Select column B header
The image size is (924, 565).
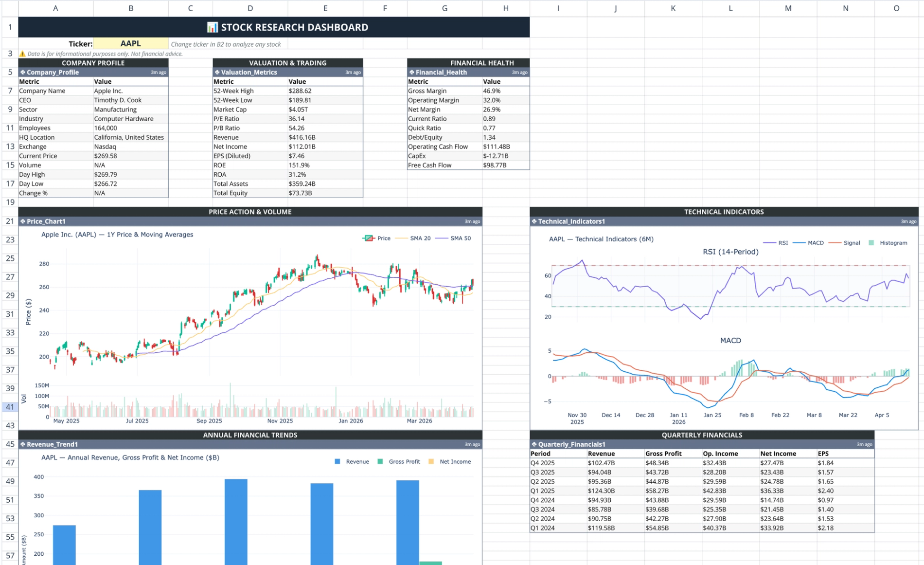click(x=131, y=8)
